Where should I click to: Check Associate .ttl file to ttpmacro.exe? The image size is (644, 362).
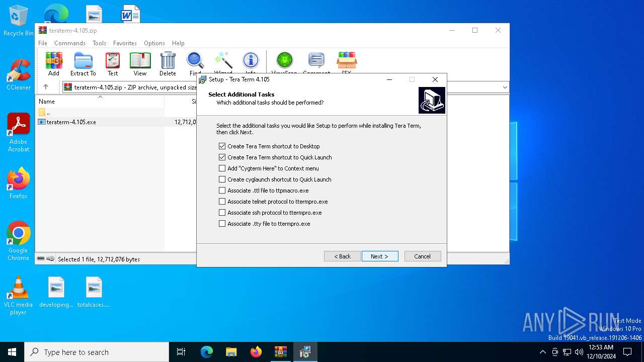click(x=222, y=191)
